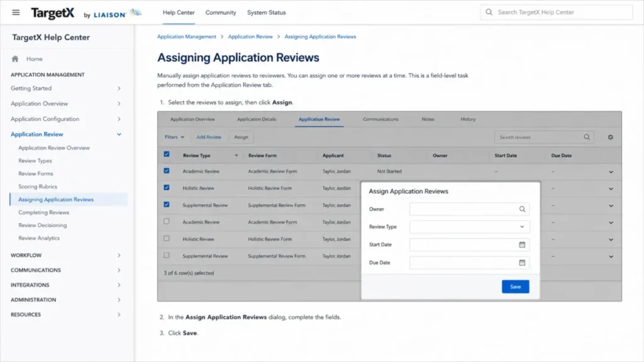Open Scoring Rubrics sidebar page
Screen dimensions: 644x362
click(x=37, y=186)
